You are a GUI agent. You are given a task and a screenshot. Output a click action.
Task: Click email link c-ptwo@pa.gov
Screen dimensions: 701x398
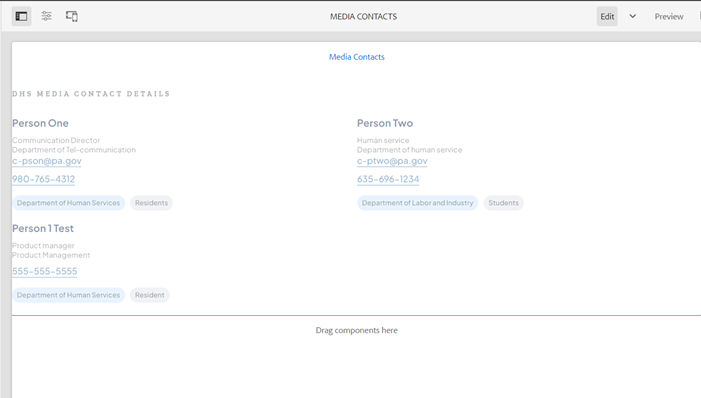pyautogui.click(x=392, y=161)
